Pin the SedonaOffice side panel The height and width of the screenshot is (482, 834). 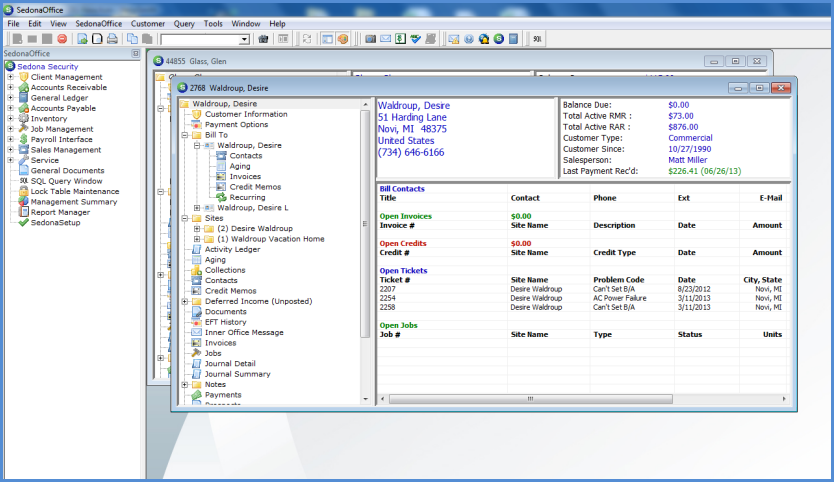pos(136,54)
